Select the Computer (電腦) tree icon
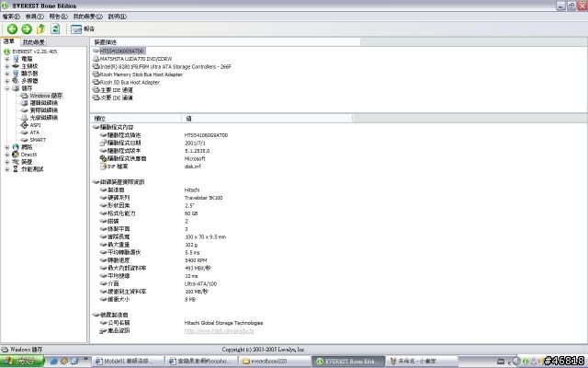Viewport: 588px width, 368px height. pos(16,59)
